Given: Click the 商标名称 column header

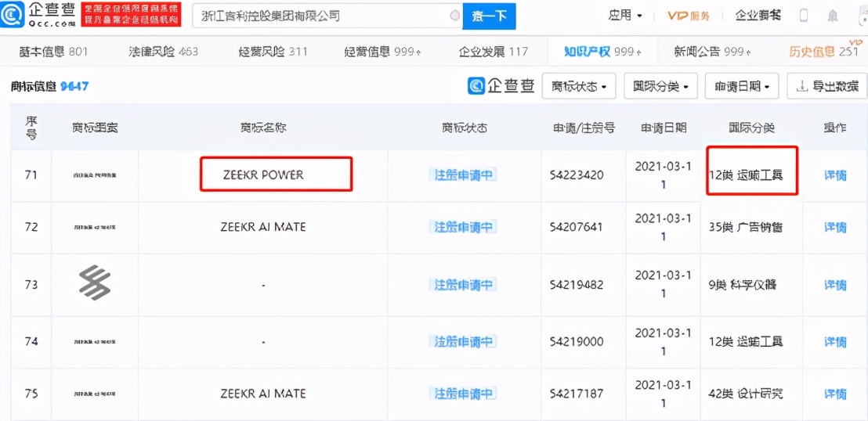Looking at the screenshot, I should [263, 128].
